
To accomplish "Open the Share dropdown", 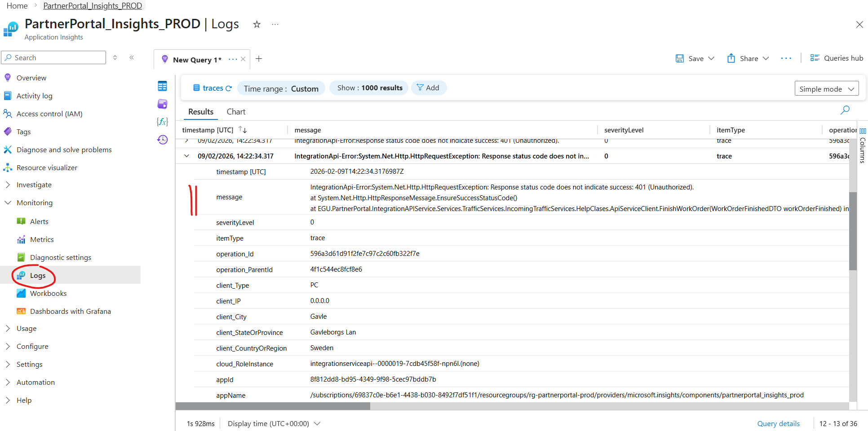I will coord(748,58).
